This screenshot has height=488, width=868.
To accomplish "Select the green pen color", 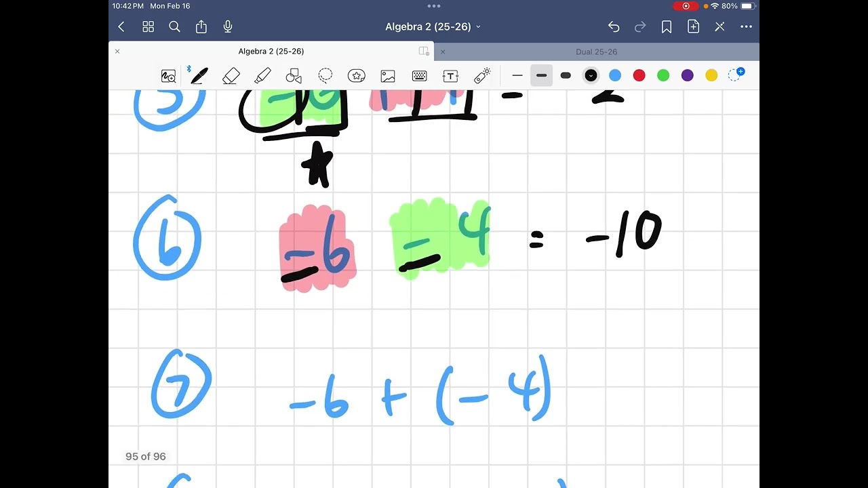I will 663,75.
